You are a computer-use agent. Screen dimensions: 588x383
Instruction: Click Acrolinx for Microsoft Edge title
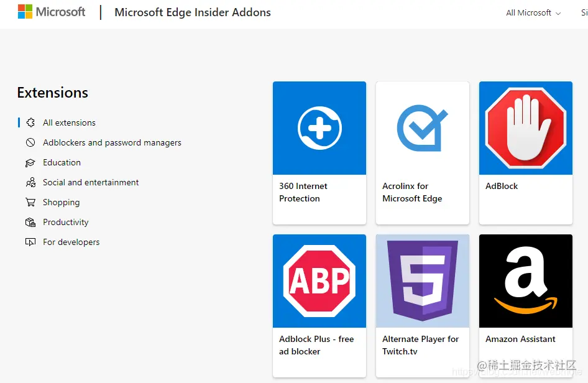(412, 192)
